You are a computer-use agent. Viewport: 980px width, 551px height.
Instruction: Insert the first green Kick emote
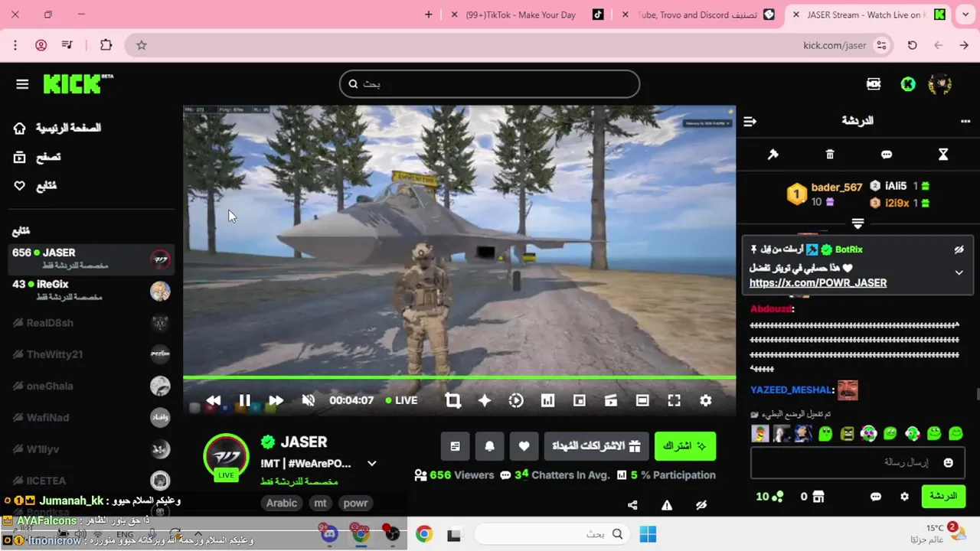825,434
